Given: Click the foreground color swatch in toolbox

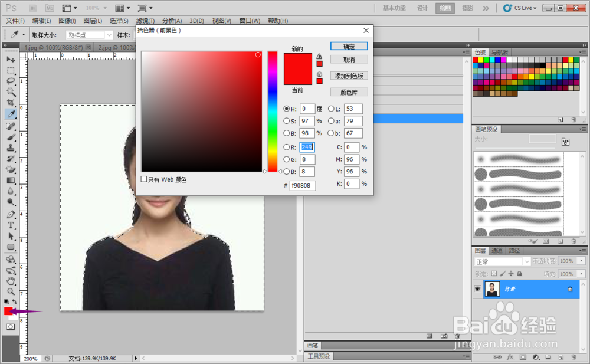Looking at the screenshot, I should tap(8, 310).
